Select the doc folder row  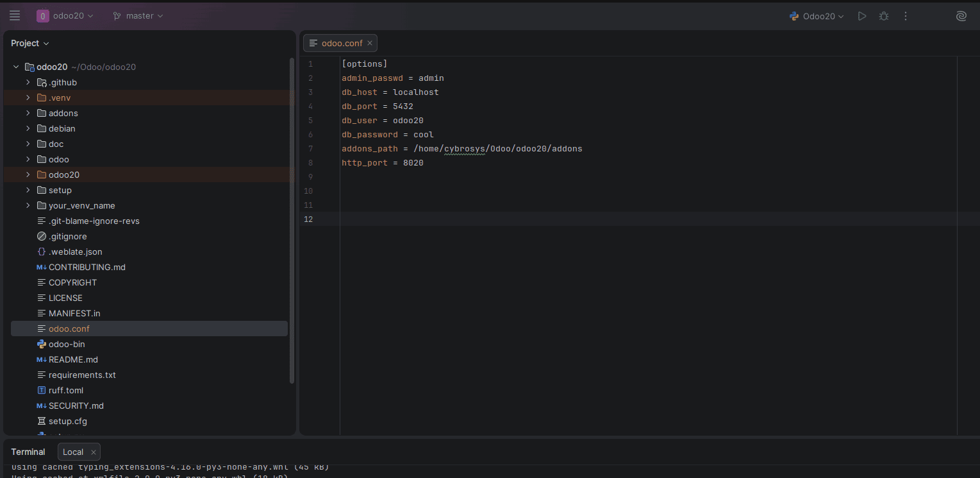[149, 144]
